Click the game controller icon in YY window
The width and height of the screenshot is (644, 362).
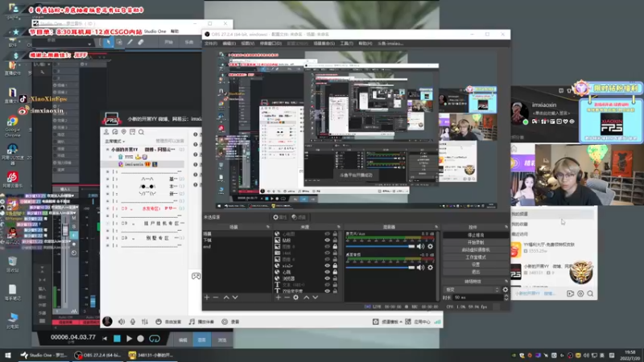(196, 276)
